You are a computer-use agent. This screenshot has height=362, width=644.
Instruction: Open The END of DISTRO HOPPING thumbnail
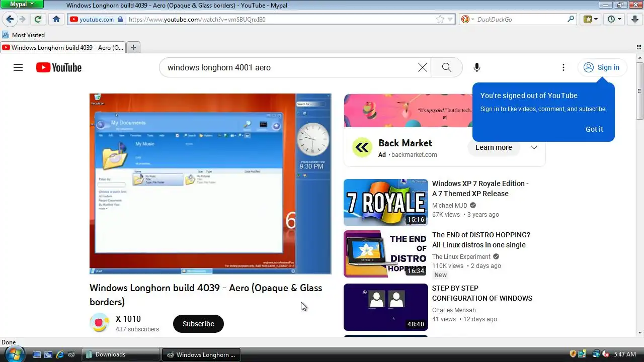click(x=386, y=254)
